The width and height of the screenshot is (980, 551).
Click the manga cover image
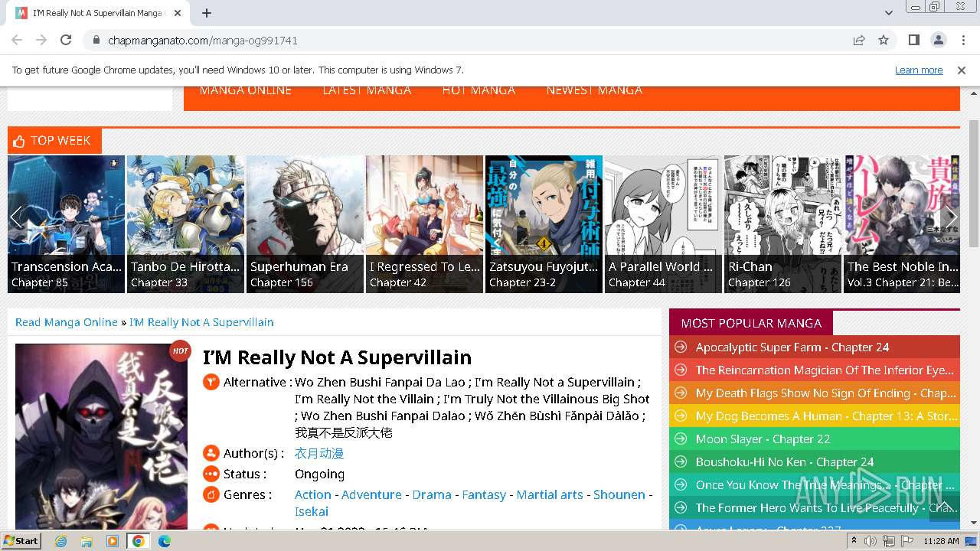point(101,436)
